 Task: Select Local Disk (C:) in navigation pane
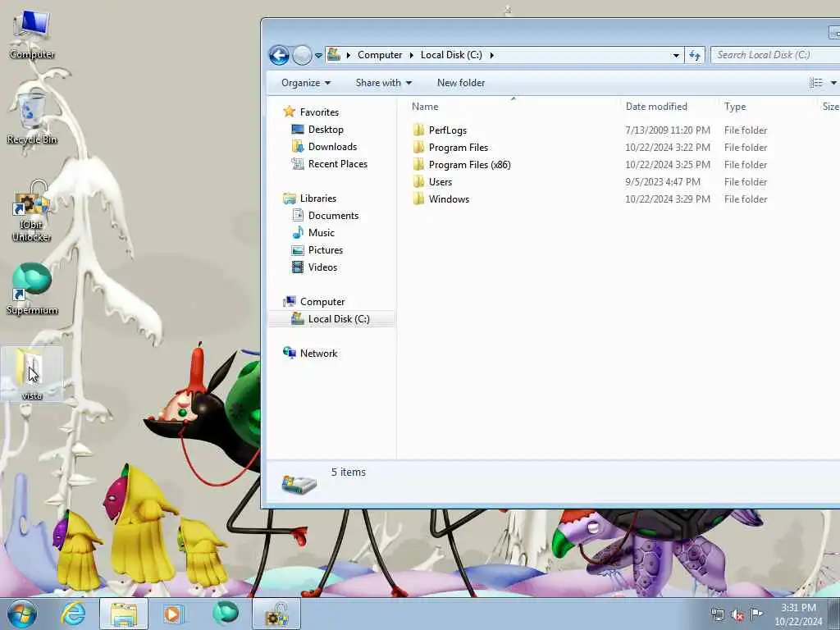click(331, 319)
